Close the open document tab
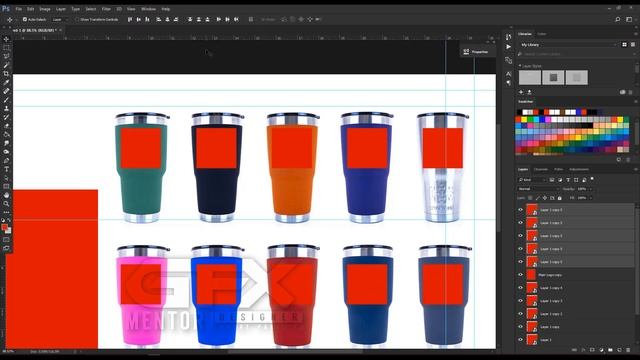This screenshot has width=640, height=360. pyautogui.click(x=60, y=30)
